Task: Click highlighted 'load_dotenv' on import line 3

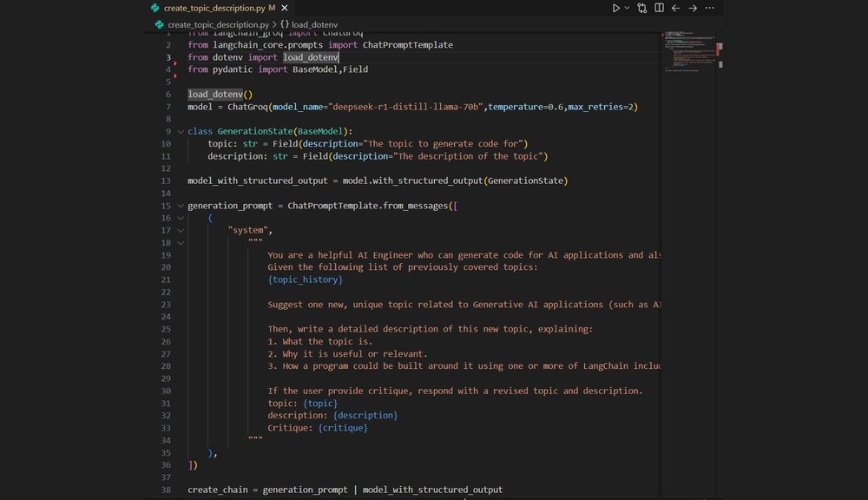Action: coord(311,57)
